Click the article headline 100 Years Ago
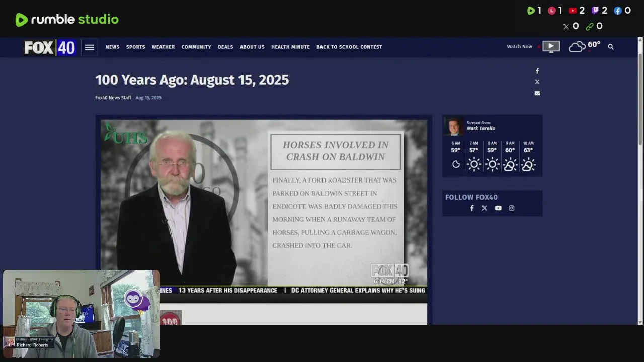The height and width of the screenshot is (362, 644). (192, 80)
